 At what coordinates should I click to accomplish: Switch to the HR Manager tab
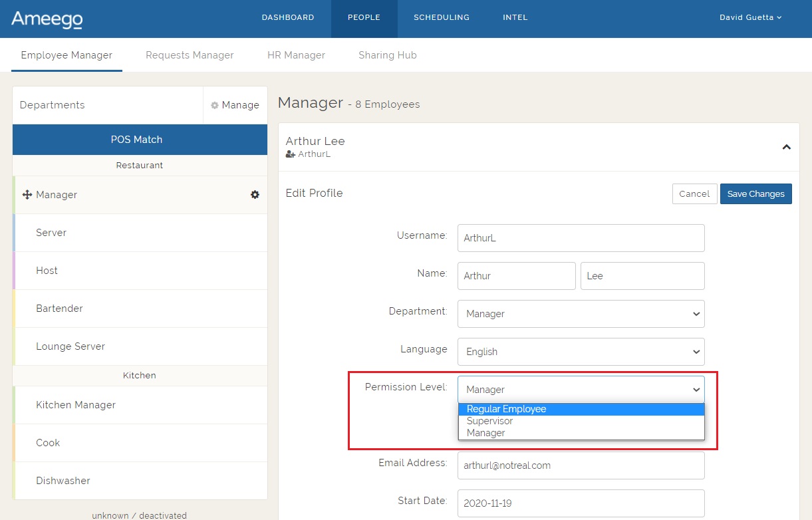(x=296, y=55)
